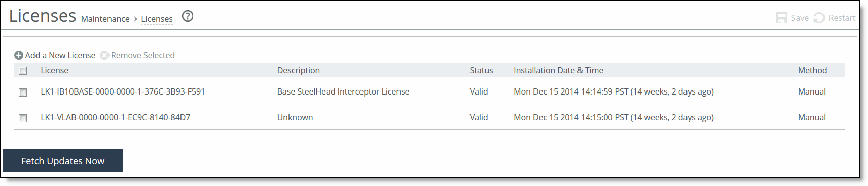Select the LK1-VLAB-0000-0000-1-EC9C-8140-84D7 license key text

(116, 117)
